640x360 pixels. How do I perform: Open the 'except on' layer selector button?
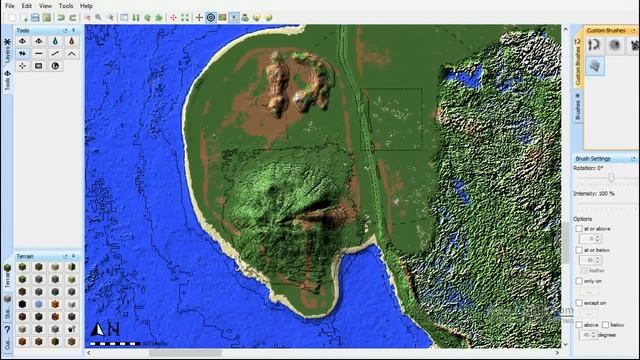589,314
